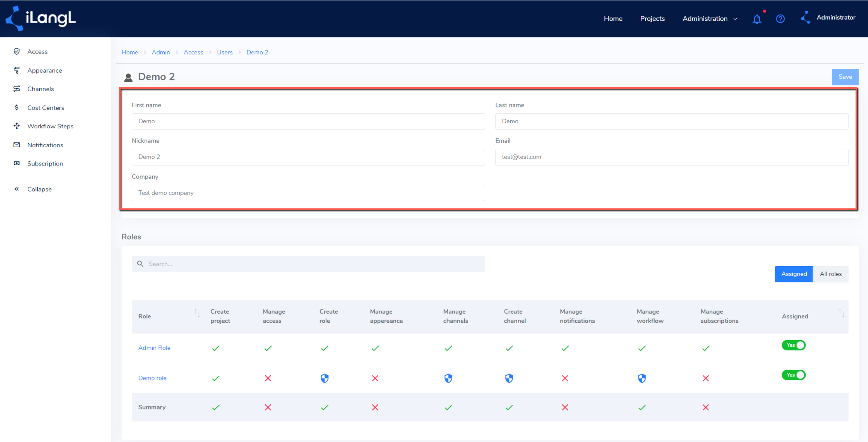Click the Subscription sidebar icon

[x=17, y=163]
